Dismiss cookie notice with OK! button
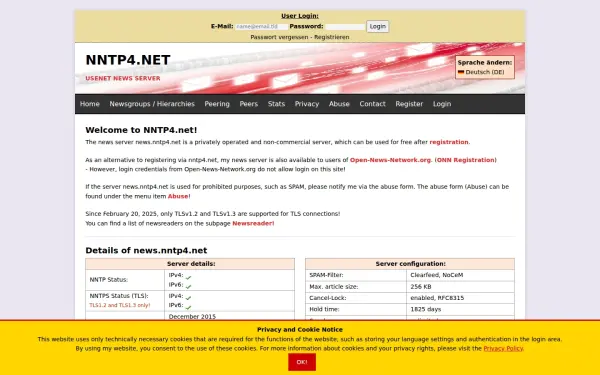The width and height of the screenshot is (600, 375). (302, 362)
